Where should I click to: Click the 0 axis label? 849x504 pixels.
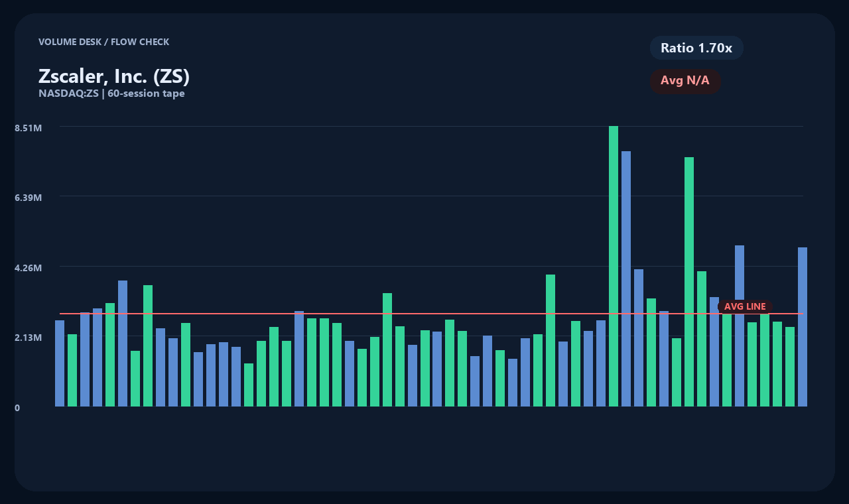click(17, 408)
